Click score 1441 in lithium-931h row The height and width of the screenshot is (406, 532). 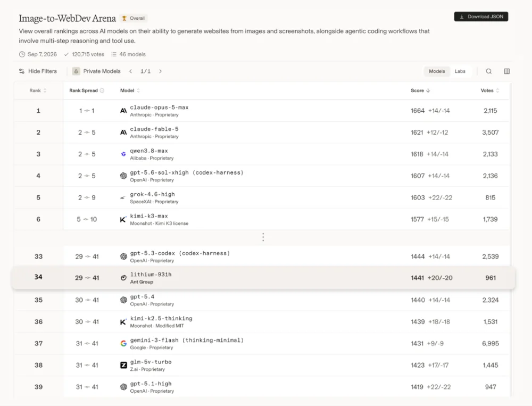(417, 278)
